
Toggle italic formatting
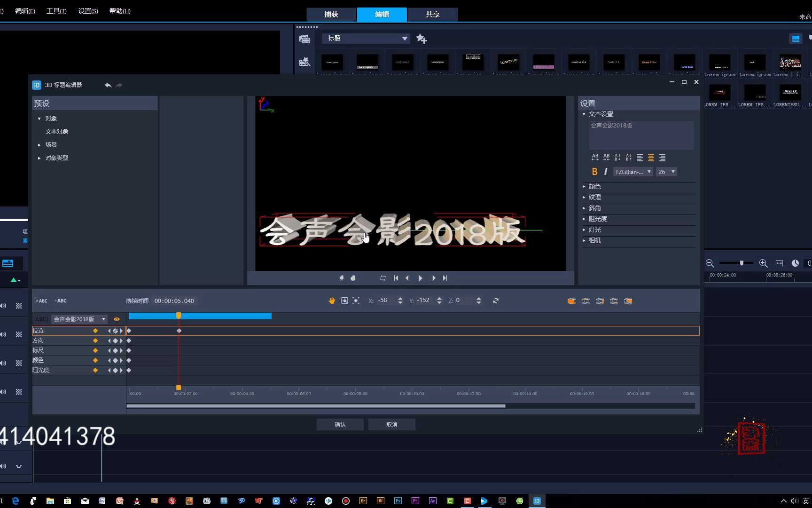605,172
